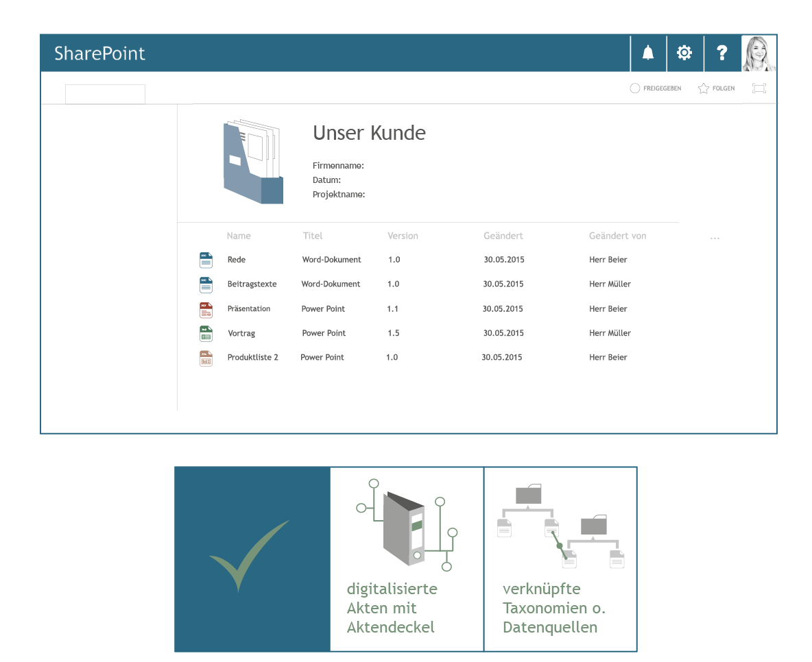This screenshot has height=662, width=812.
Task: Click the Help question mark icon
Action: pyautogui.click(x=721, y=52)
